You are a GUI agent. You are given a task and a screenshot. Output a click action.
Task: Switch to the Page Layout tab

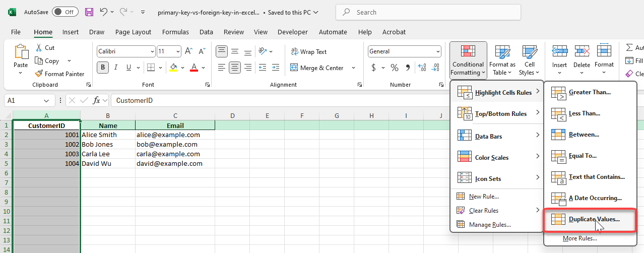tap(133, 32)
